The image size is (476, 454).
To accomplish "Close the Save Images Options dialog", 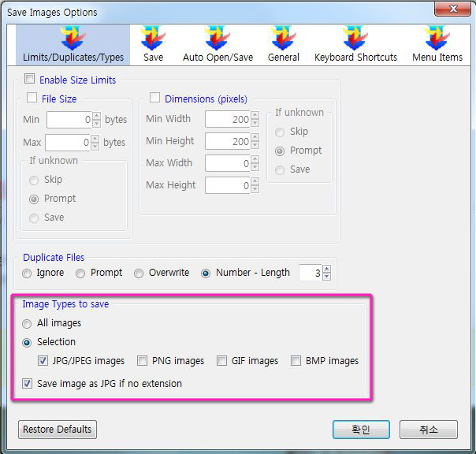I will click(453, 9).
